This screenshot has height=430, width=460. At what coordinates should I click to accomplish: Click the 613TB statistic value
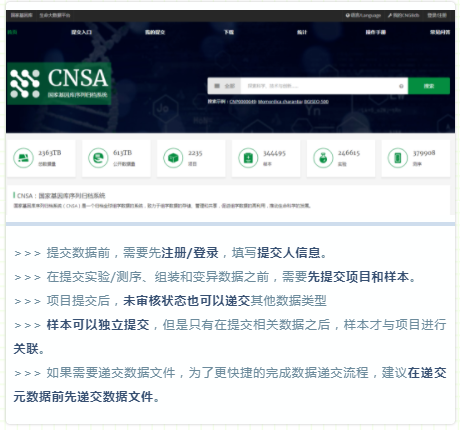(122, 153)
